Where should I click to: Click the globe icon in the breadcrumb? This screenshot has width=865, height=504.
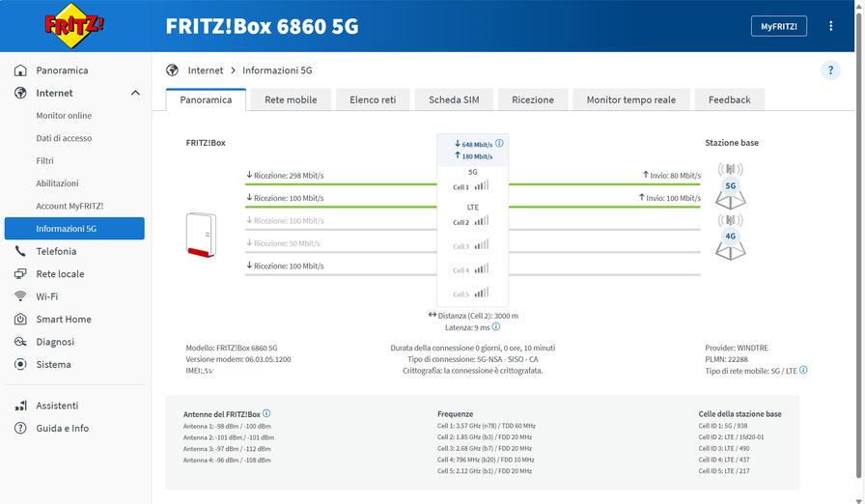[x=172, y=70]
